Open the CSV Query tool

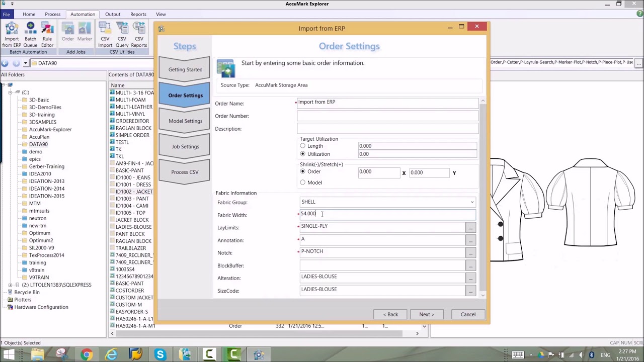(122, 35)
